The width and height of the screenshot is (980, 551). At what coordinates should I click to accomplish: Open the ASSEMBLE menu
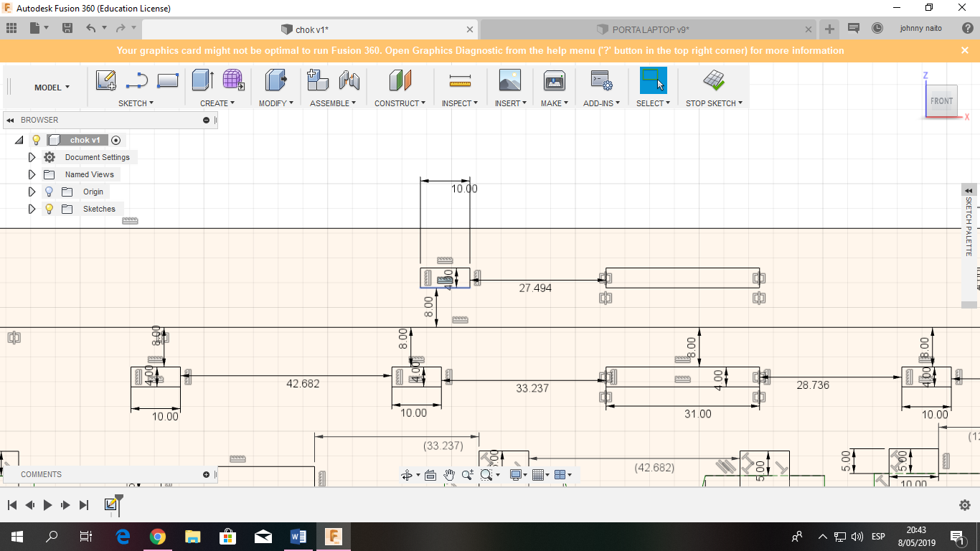[x=333, y=103]
